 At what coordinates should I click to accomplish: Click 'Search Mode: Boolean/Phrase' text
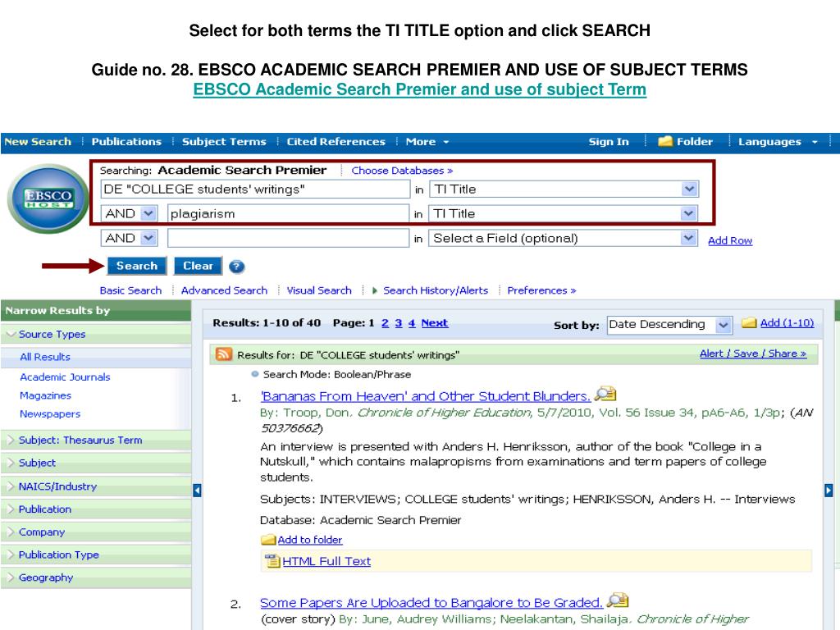(337, 374)
